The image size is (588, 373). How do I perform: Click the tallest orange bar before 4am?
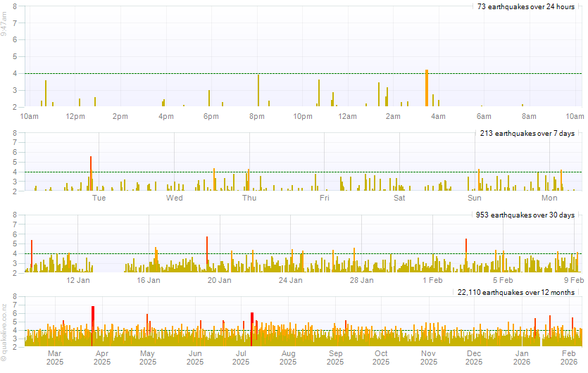point(427,88)
